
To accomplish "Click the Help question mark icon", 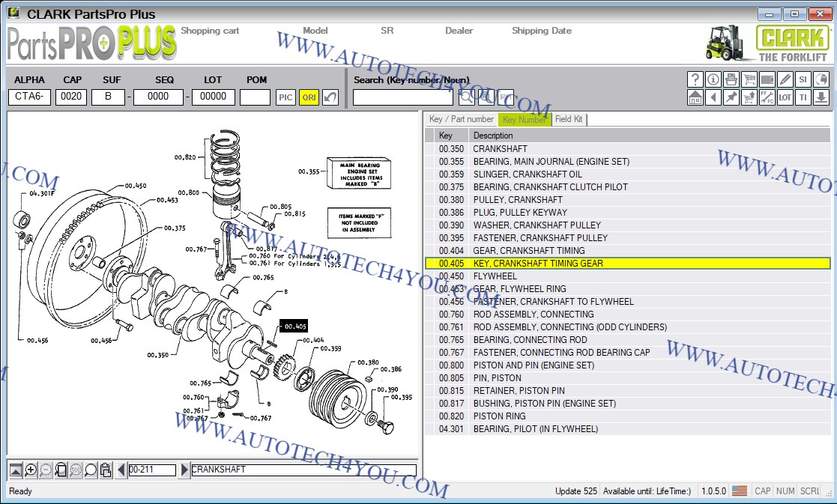I will pyautogui.click(x=695, y=79).
